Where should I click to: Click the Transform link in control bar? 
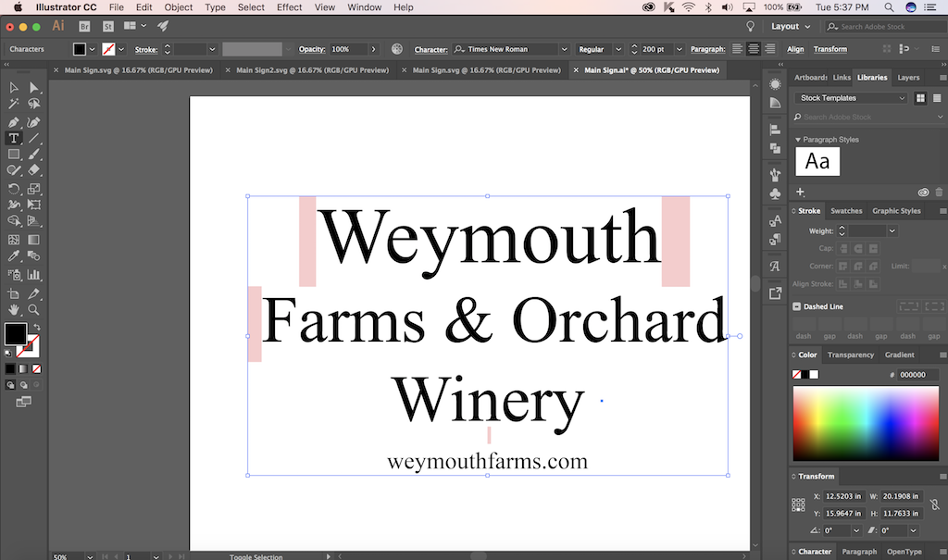(x=830, y=49)
